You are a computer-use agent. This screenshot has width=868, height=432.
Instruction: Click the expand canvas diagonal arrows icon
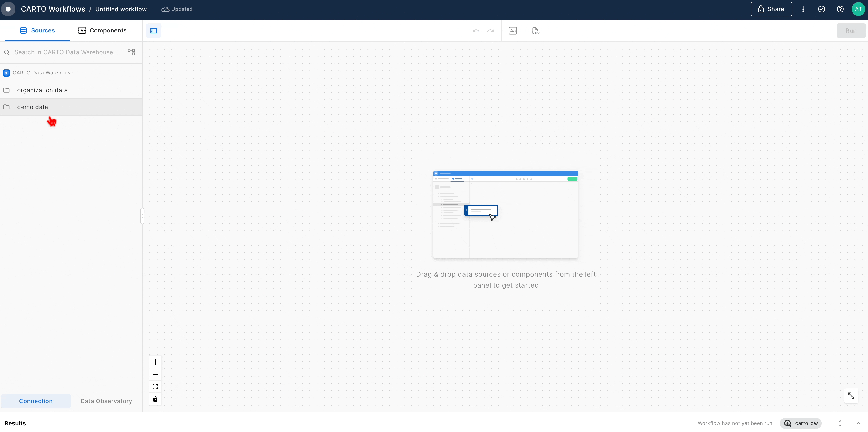click(851, 396)
